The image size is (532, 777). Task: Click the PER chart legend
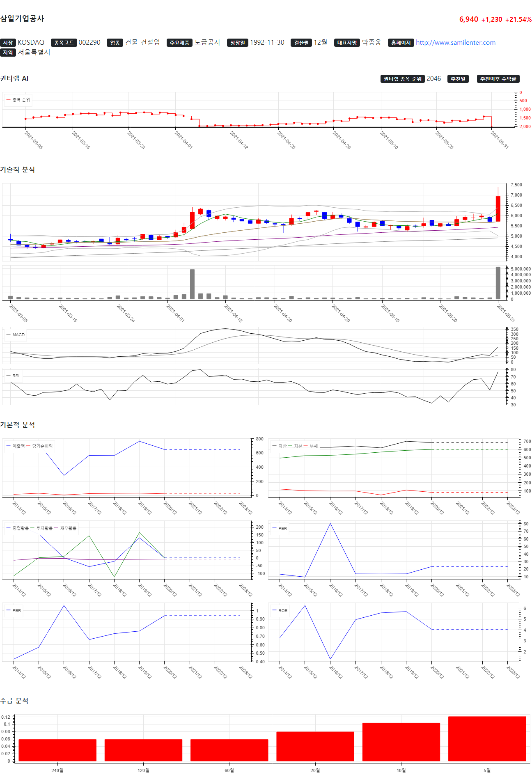pyautogui.click(x=280, y=528)
